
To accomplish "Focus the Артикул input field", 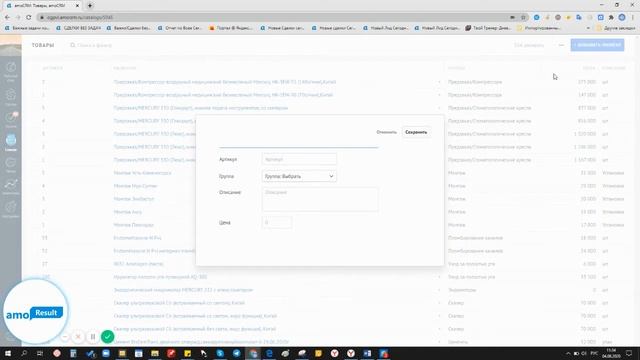I will (x=299, y=159).
